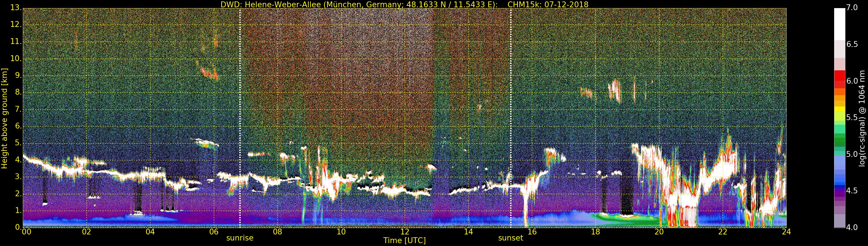Click the time tick label '22'
The width and height of the screenshot is (868, 246).
pyautogui.click(x=723, y=232)
